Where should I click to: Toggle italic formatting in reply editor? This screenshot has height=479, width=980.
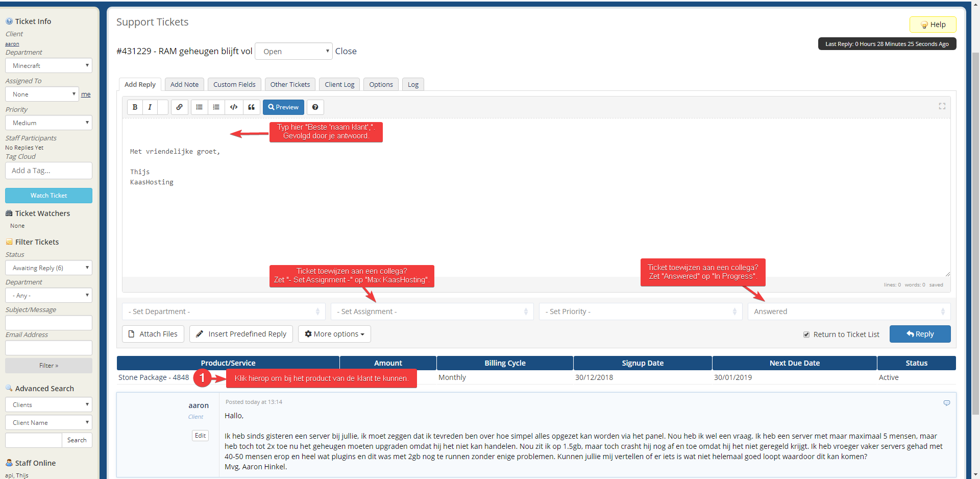[150, 107]
